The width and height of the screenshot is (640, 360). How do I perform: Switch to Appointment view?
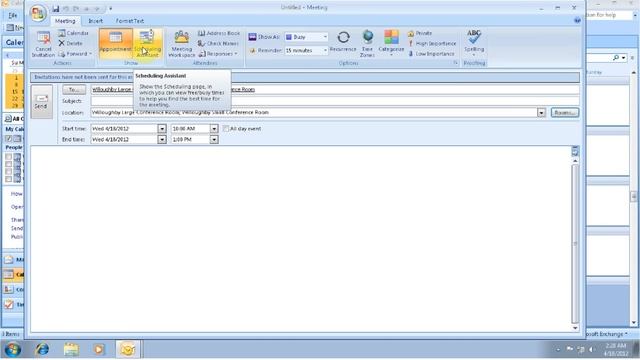(116, 44)
